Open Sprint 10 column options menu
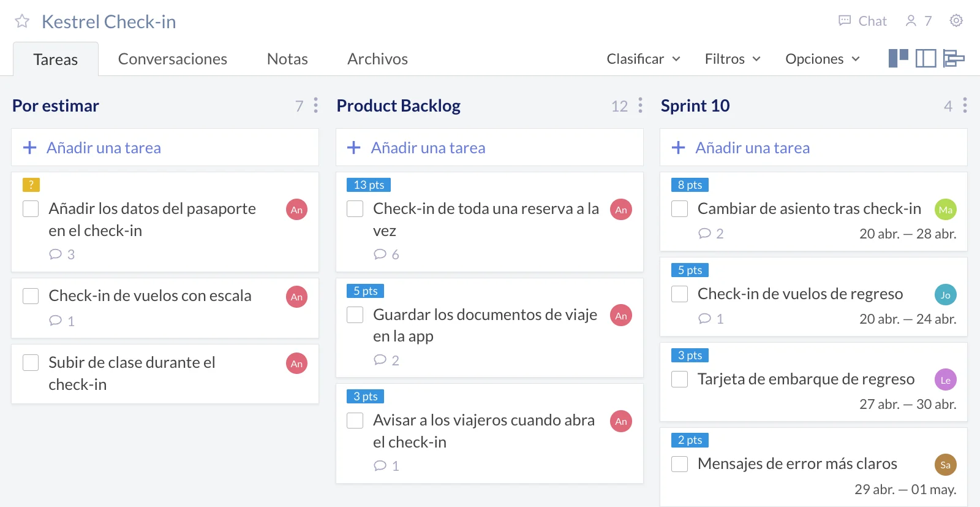Viewport: 980px width, 507px height. pyautogui.click(x=965, y=105)
